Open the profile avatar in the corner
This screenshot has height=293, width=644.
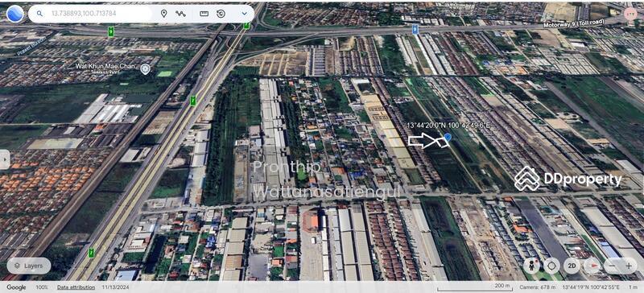tap(630, 14)
